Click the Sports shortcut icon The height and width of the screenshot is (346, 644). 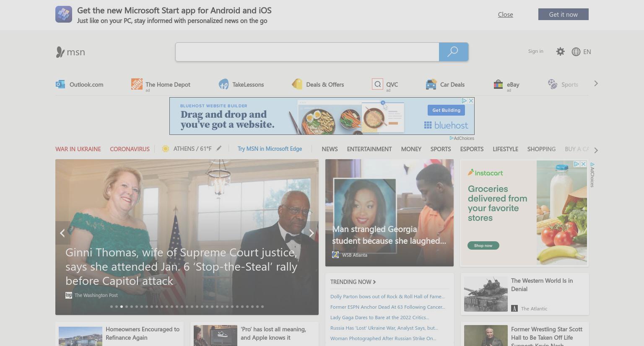(x=553, y=84)
